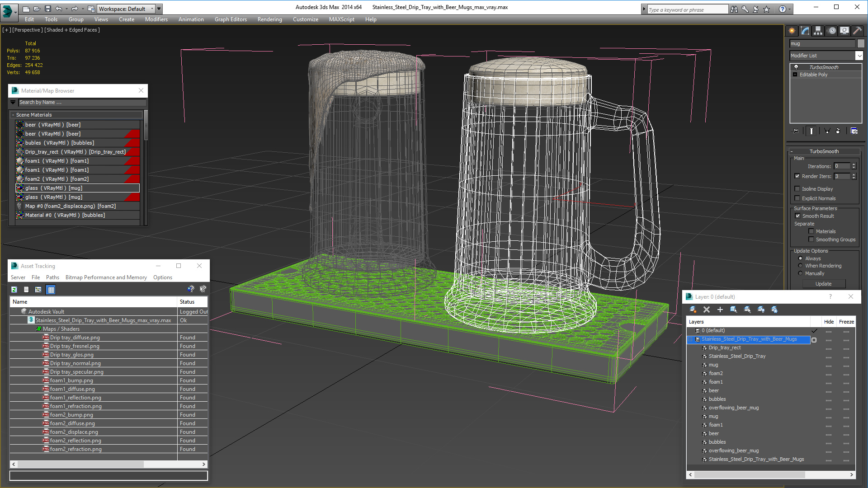
Task: Open Bitmap Performance and Memory menu
Action: pos(106,277)
